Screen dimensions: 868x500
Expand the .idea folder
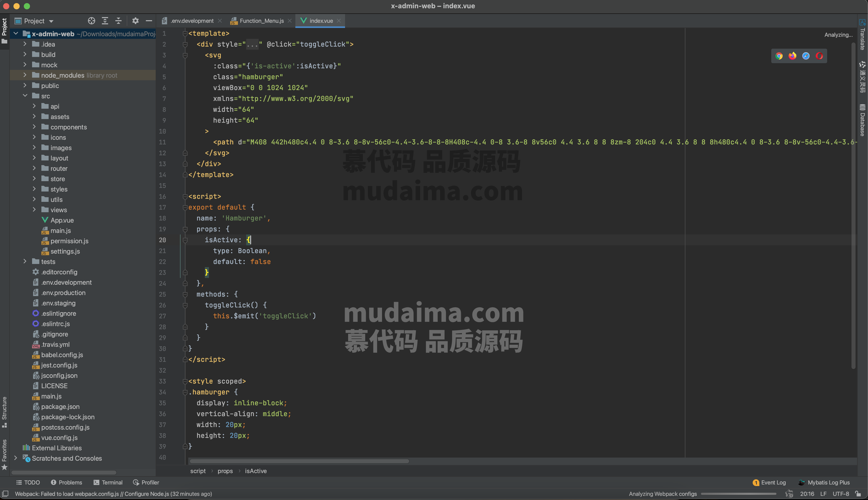pyautogui.click(x=25, y=44)
